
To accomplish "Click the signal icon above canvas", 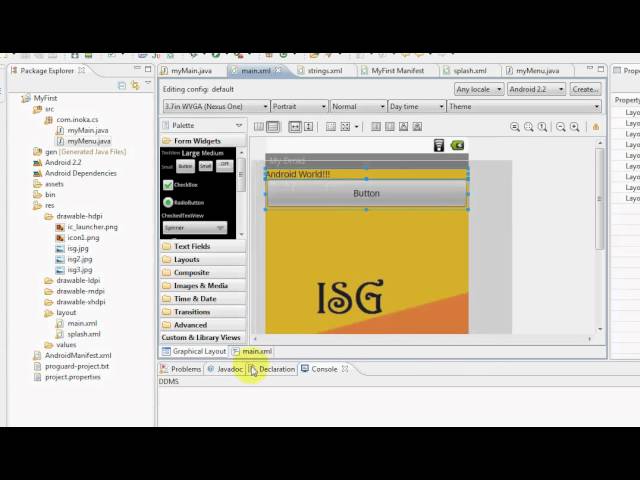I will [439, 145].
